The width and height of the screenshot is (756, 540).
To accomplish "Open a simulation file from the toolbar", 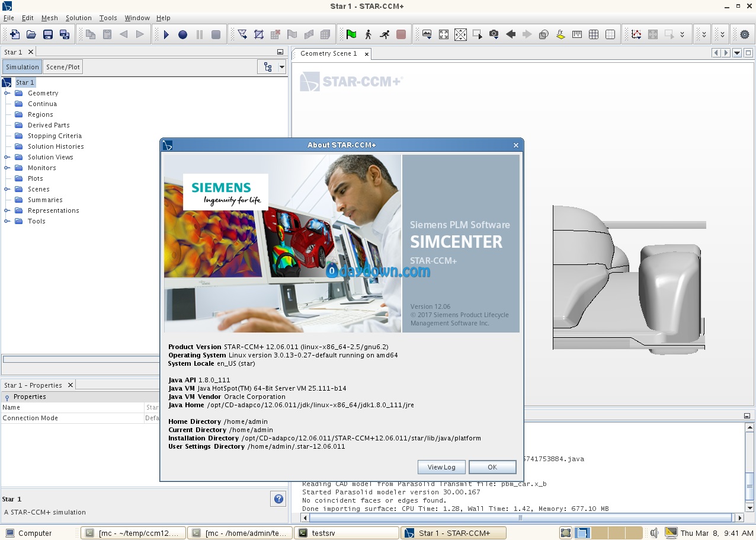I will [x=31, y=34].
